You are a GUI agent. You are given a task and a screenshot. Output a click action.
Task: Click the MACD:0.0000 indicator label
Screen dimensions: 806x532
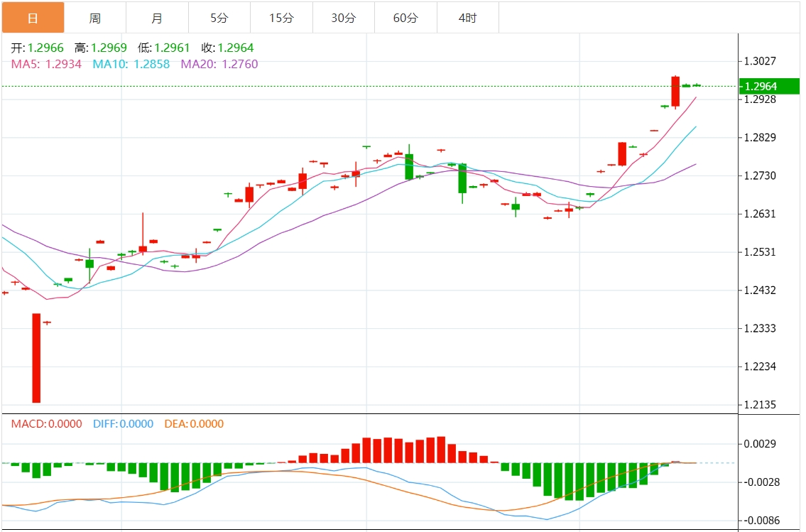pyautogui.click(x=47, y=424)
